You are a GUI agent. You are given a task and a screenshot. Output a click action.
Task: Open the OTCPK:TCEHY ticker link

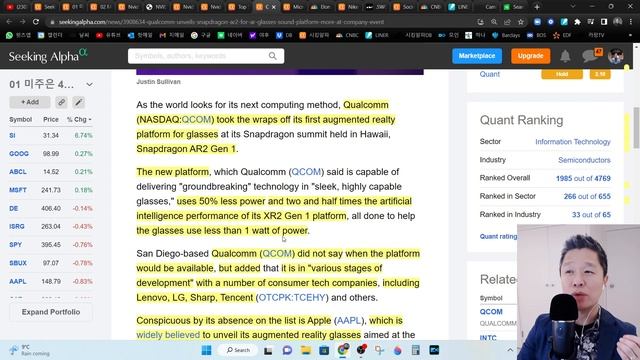coord(292,298)
